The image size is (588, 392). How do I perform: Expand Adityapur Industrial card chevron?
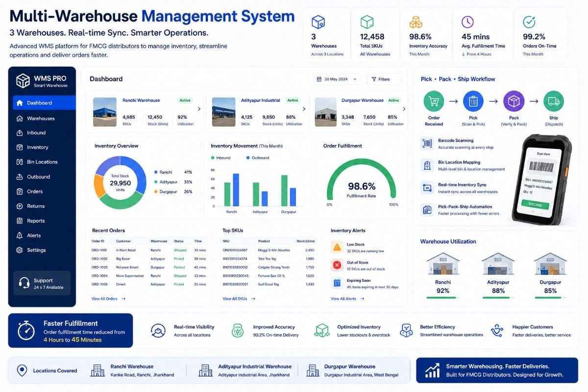304,109
